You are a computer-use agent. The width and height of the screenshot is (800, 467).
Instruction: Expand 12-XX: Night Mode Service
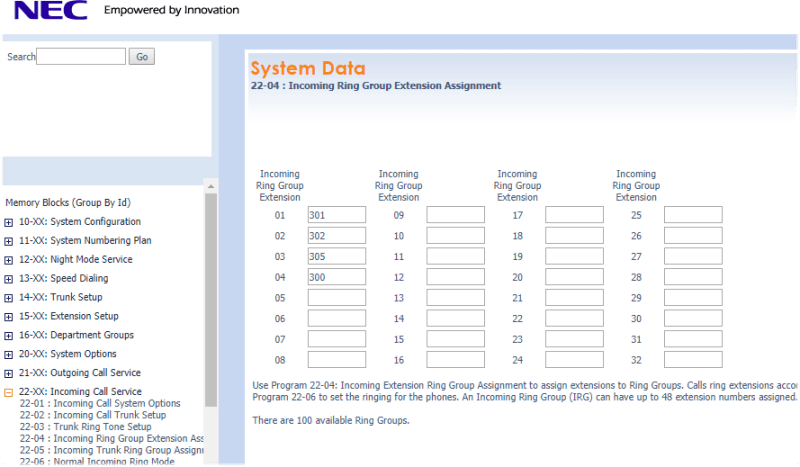coord(9,260)
